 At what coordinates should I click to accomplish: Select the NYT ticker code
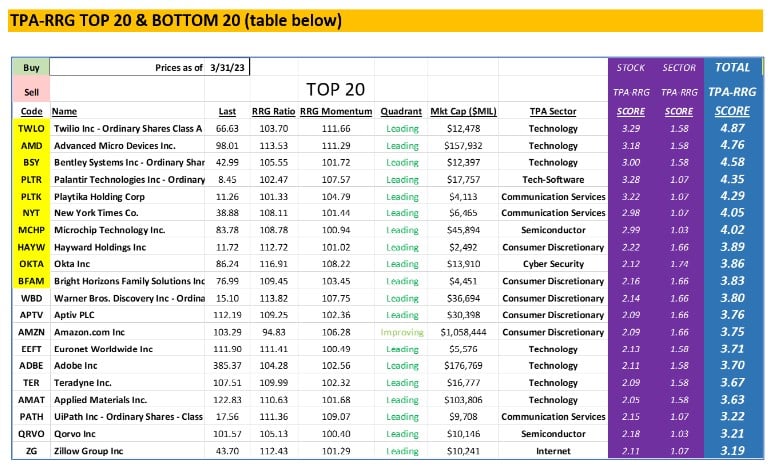point(31,213)
